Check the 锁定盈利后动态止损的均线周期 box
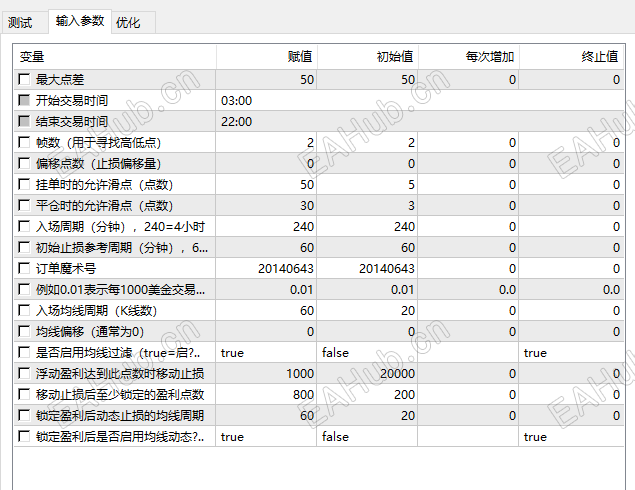This screenshot has height=490, width=635. [24, 415]
